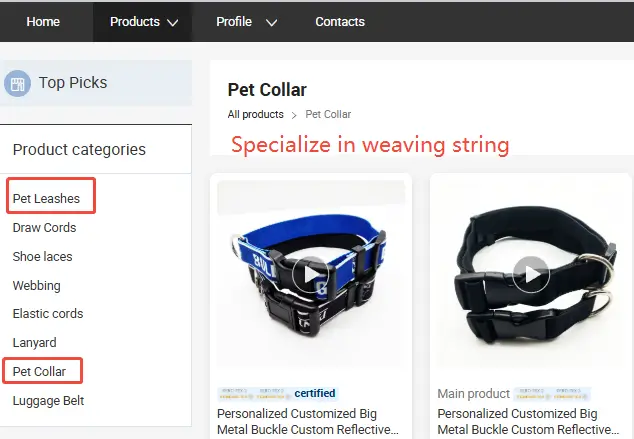634x439 pixels.
Task: Play the blue collar product video
Action: click(x=311, y=274)
